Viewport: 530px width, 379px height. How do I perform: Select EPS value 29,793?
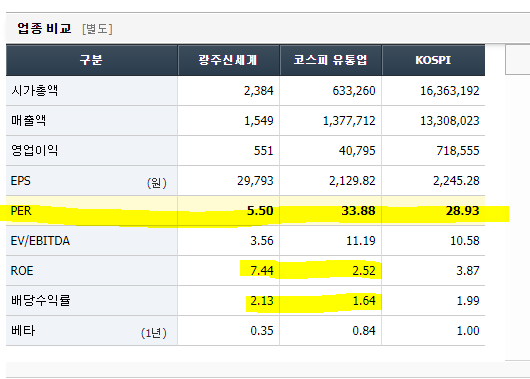coord(255,181)
